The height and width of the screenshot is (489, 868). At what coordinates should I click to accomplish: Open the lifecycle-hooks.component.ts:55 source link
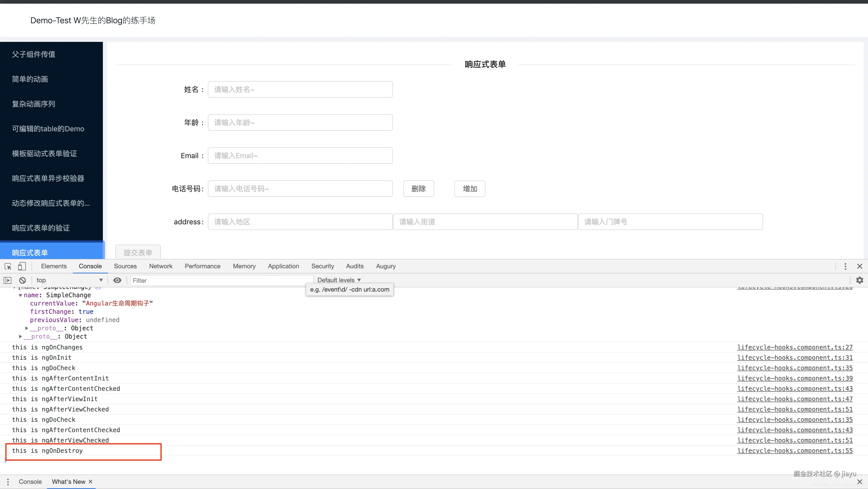pyautogui.click(x=795, y=451)
